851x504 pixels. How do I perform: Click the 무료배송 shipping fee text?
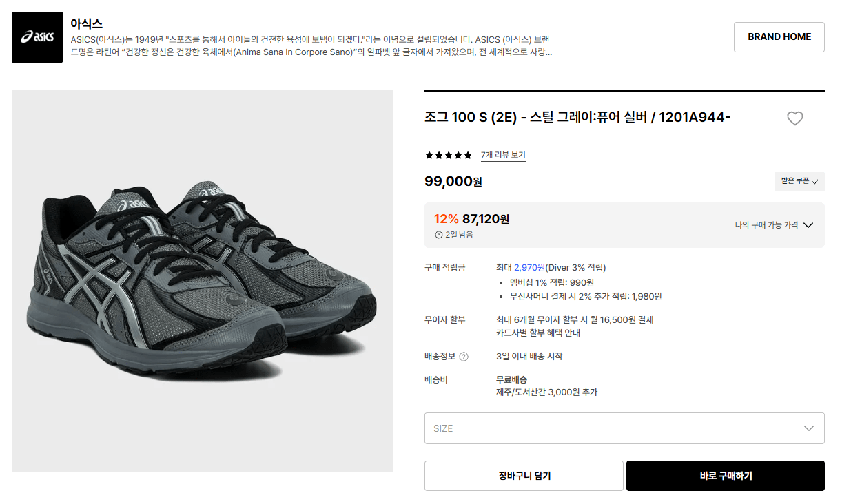pyautogui.click(x=511, y=379)
